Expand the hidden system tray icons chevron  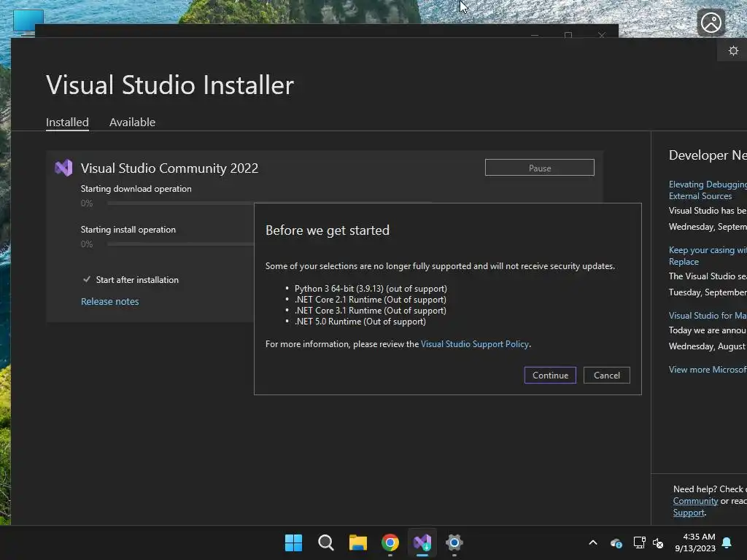(593, 542)
